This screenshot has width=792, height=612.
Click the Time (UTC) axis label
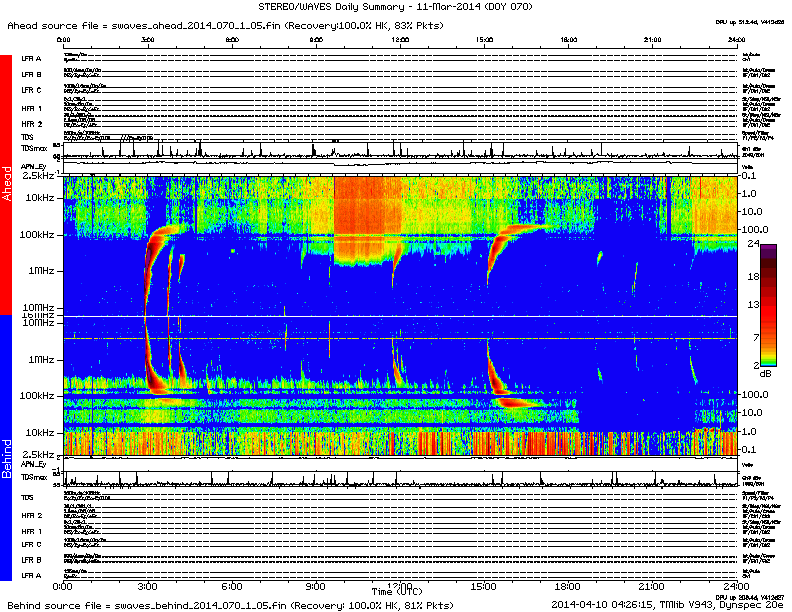tap(397, 591)
